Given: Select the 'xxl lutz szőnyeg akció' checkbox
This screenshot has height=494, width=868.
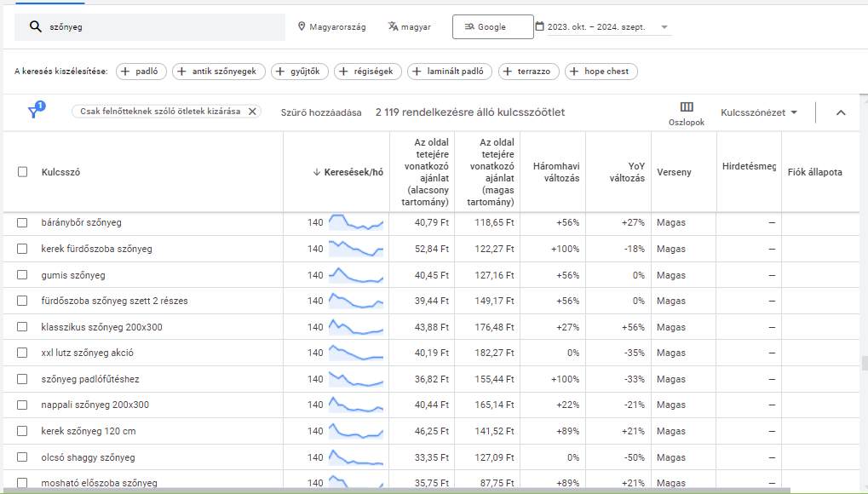Looking at the screenshot, I should pos(23,353).
